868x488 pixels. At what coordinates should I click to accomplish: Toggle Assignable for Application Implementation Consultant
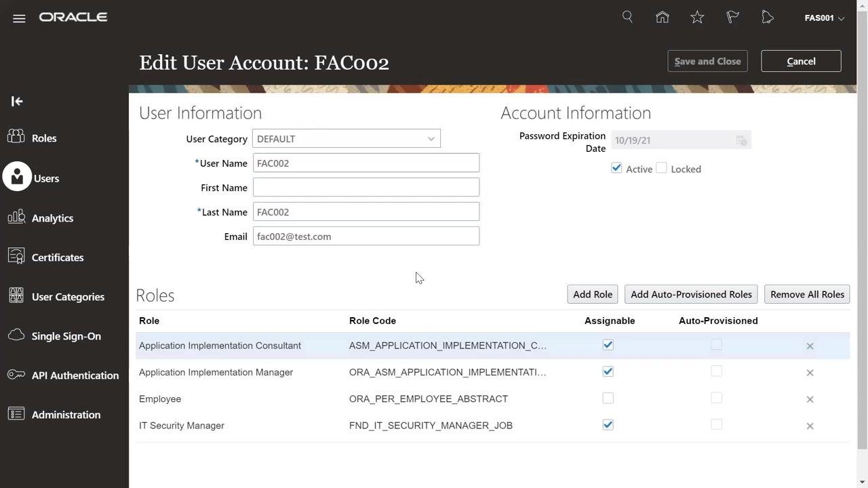click(608, 345)
